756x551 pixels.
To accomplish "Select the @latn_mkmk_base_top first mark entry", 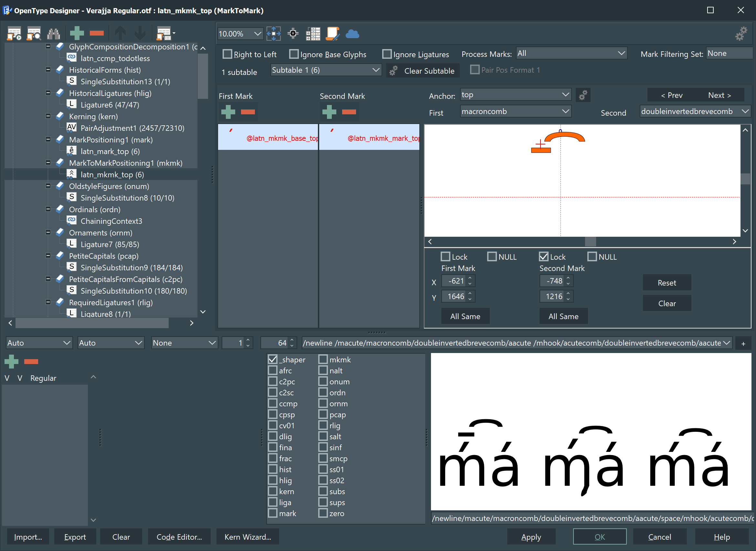I will tap(268, 137).
